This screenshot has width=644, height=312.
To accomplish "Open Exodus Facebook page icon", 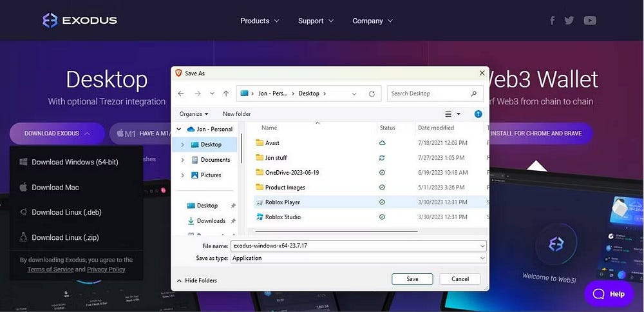I will click(x=553, y=20).
